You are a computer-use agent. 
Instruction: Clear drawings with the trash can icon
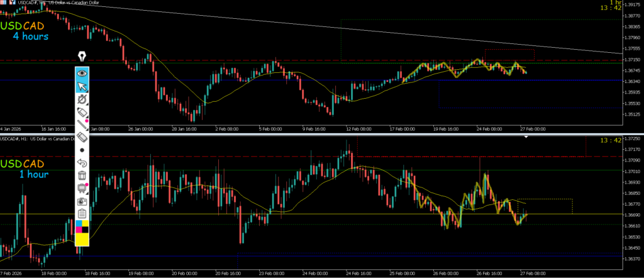click(x=82, y=175)
